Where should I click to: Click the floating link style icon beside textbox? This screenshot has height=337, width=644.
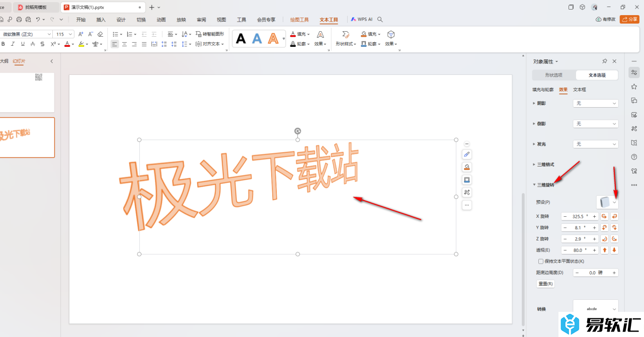tap(467, 155)
